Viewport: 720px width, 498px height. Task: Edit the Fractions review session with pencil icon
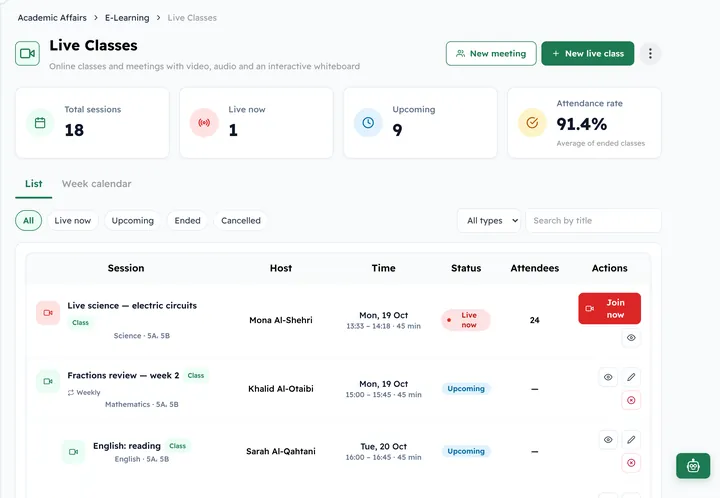click(631, 377)
